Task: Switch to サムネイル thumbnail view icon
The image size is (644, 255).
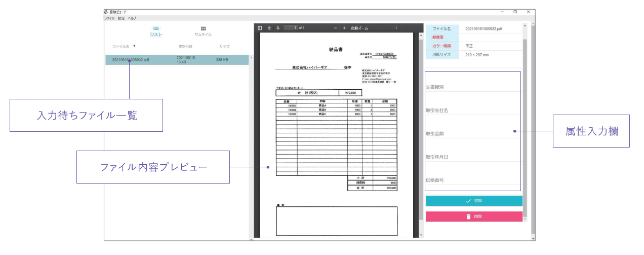Action: click(x=203, y=29)
